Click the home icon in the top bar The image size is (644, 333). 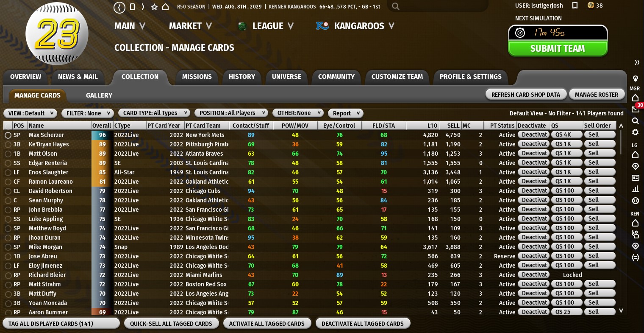point(166,7)
